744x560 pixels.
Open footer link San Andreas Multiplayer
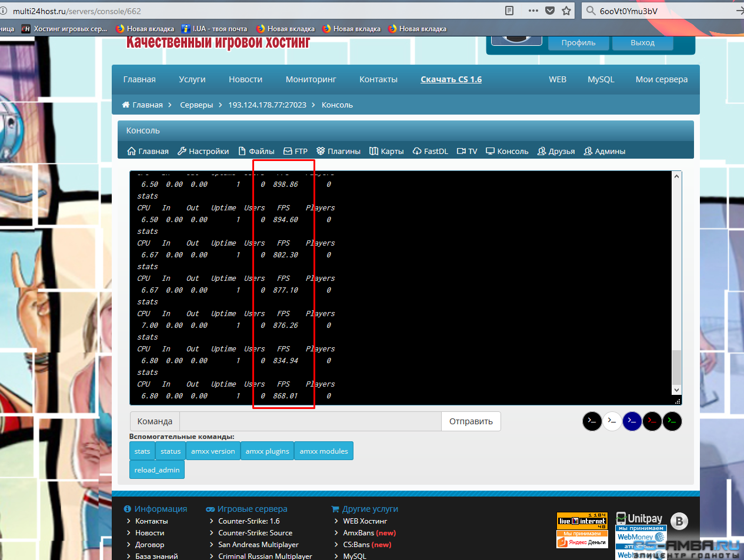click(258, 545)
